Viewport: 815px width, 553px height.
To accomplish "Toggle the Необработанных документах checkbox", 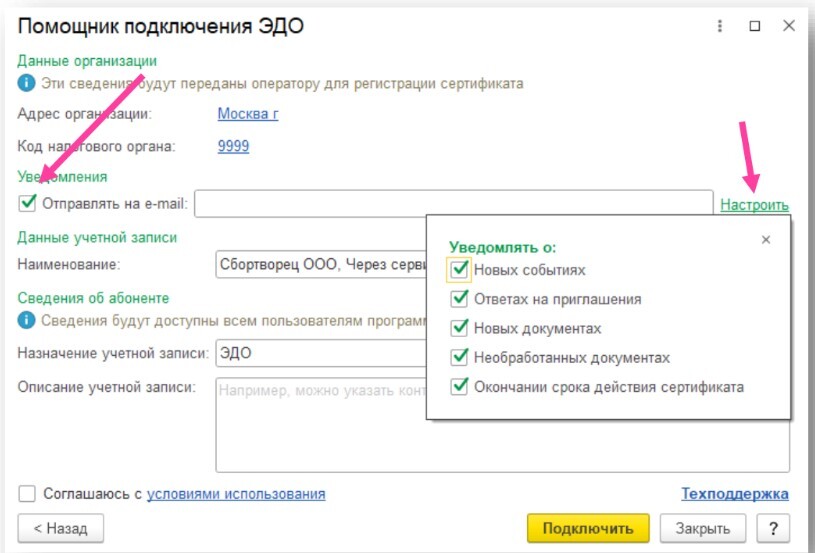I will point(459,357).
